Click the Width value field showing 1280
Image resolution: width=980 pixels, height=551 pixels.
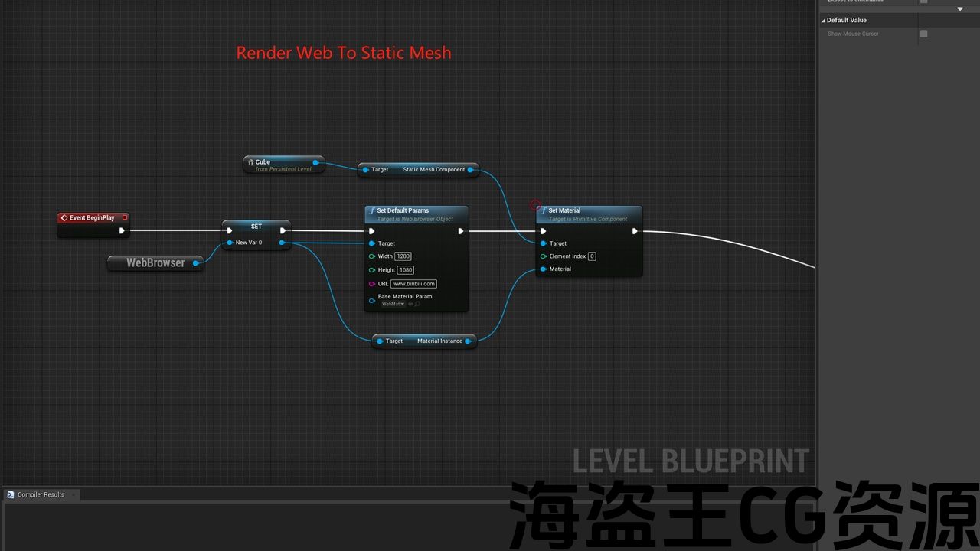403,256
